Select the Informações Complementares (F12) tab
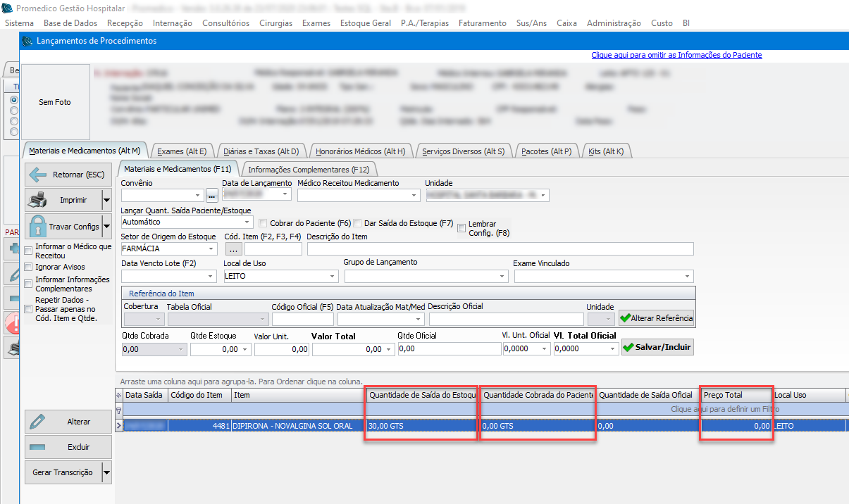 (x=309, y=169)
